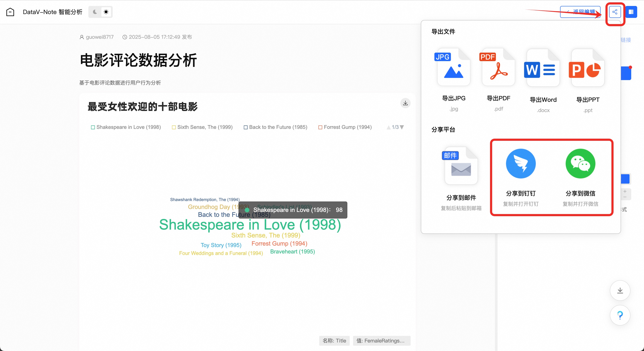The height and width of the screenshot is (351, 644).
Task: Switch to light mode sun toggle
Action: [106, 12]
